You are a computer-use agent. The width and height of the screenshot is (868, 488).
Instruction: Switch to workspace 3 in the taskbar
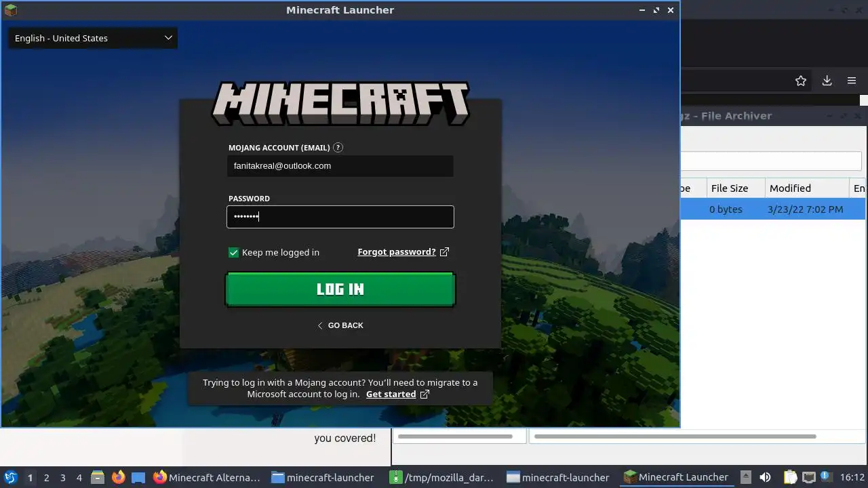tap(62, 477)
